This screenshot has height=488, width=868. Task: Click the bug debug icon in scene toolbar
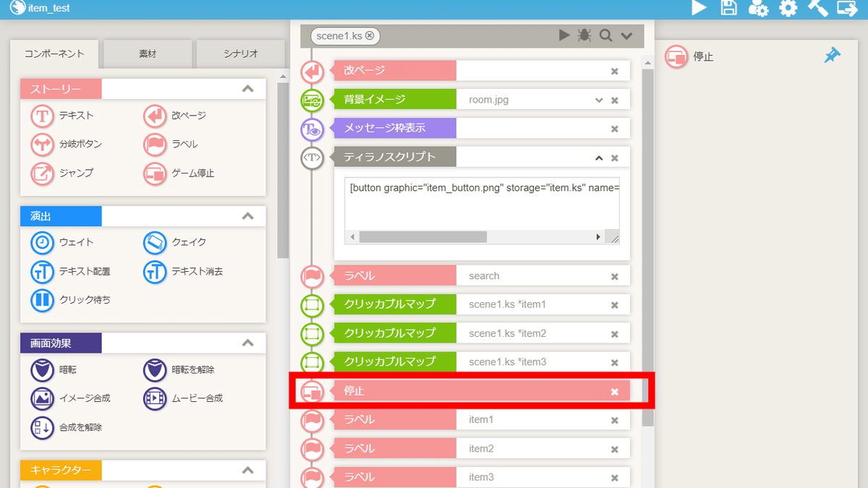tap(584, 35)
